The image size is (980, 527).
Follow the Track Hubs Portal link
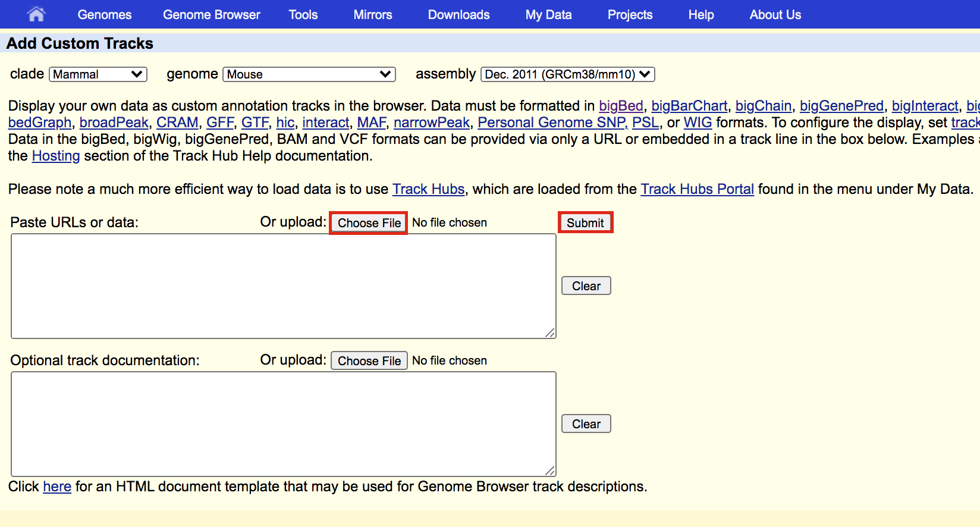[x=697, y=189]
